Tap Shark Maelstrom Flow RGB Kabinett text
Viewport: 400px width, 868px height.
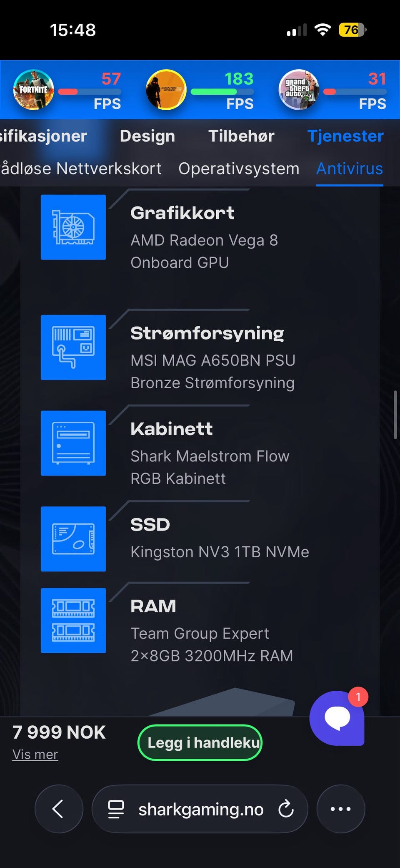pos(210,467)
